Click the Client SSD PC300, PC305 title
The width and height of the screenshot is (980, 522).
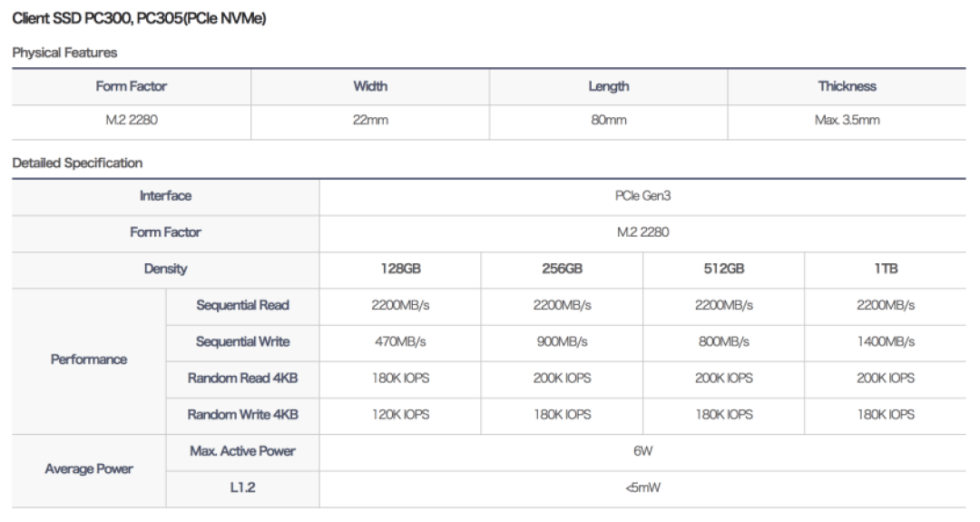pyautogui.click(x=139, y=18)
